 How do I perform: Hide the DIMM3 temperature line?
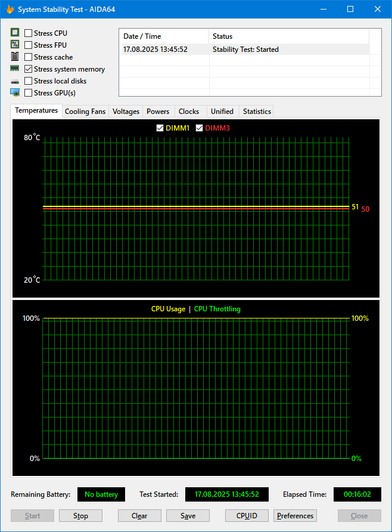tap(199, 128)
